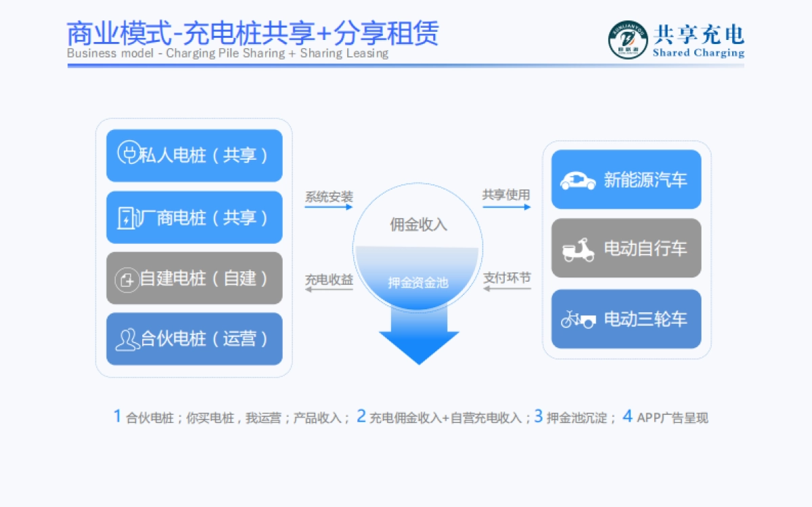Viewport: 812px width, 507px height.
Task: Click the 新能源汽车 button
Action: pos(626,179)
